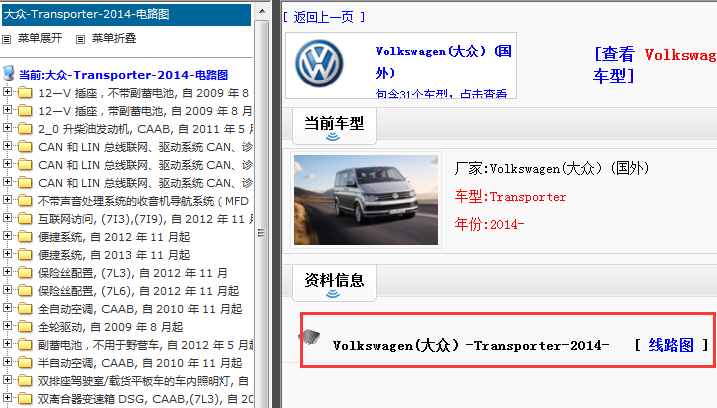Expand 12—V 插座，带副蓄电池 tree node
This screenshot has width=717, height=408.
point(7,110)
